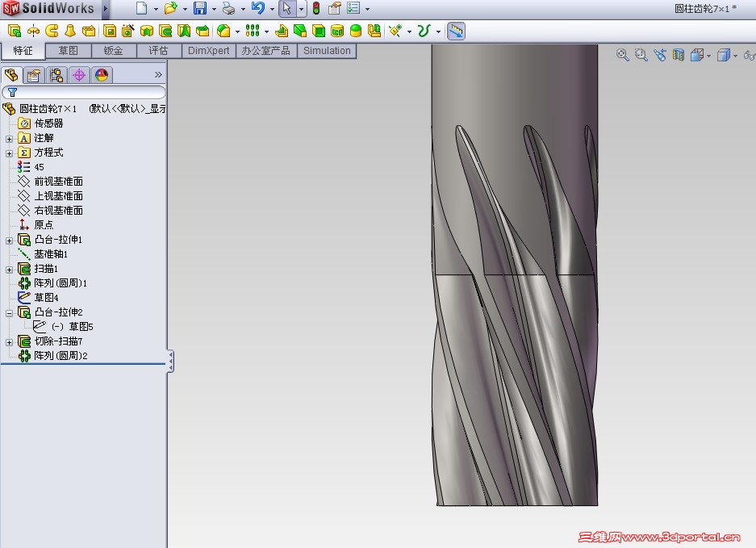Viewport: 756px width, 548px height.
Task: Collapse the 凸台-拉伸2 feature node
Action: (9, 313)
